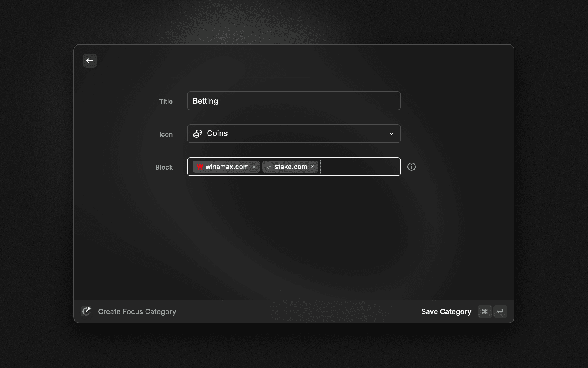This screenshot has width=588, height=368.
Task: Click the Block label
Action: [164, 167]
